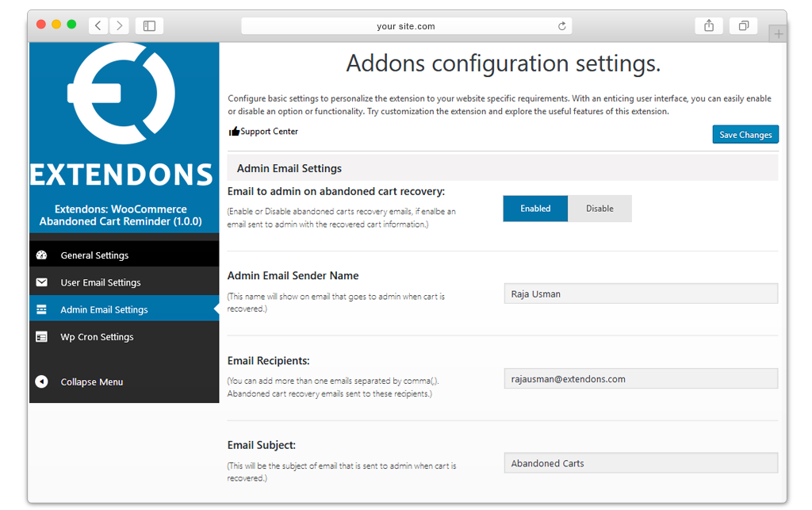Click the Admin Email Sender Name field
The width and height of the screenshot is (812, 510).
[641, 293]
